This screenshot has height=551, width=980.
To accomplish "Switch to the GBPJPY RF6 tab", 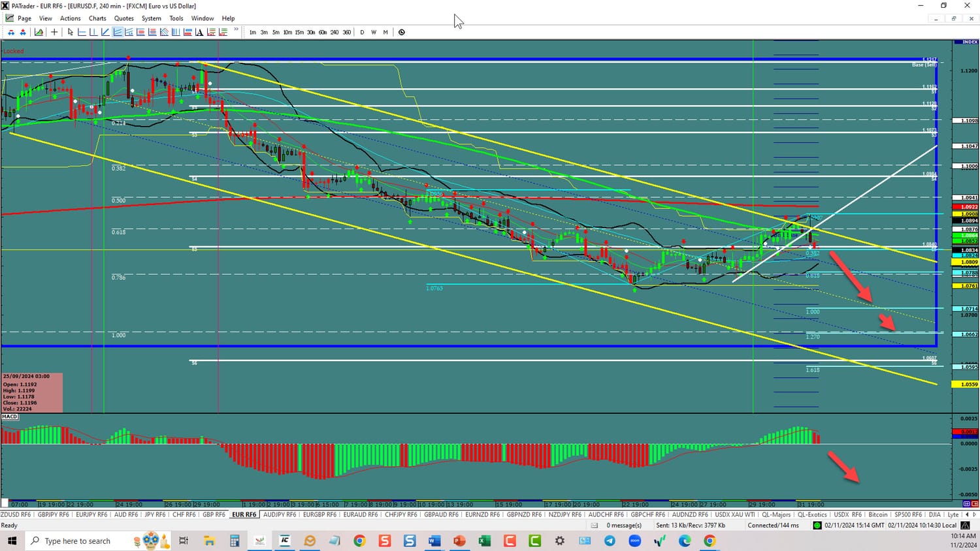I will (54, 514).
